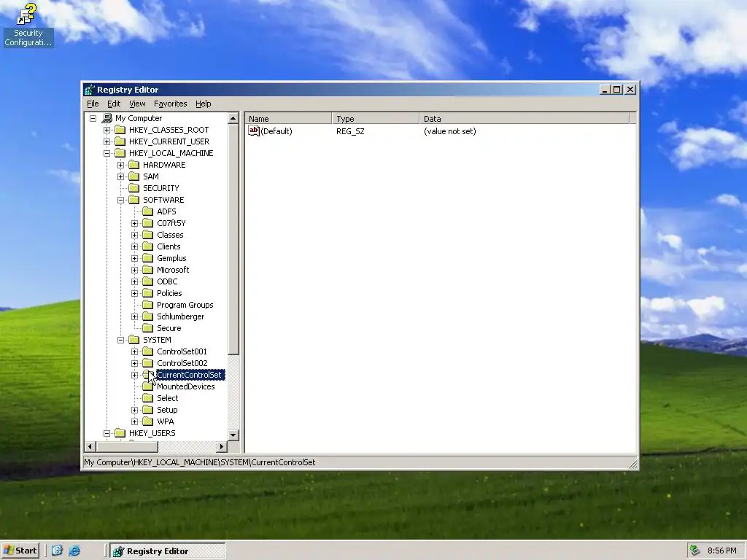Open the View menu

pyautogui.click(x=137, y=104)
